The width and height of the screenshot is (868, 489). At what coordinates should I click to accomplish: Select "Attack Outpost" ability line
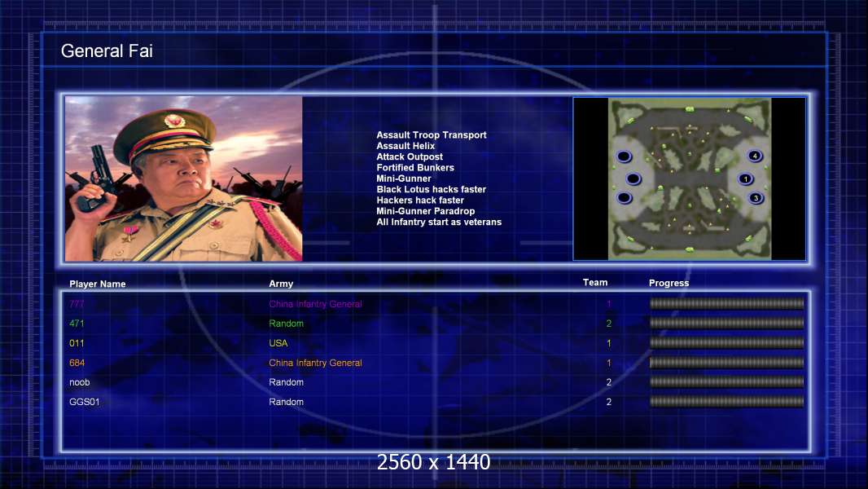tap(410, 156)
